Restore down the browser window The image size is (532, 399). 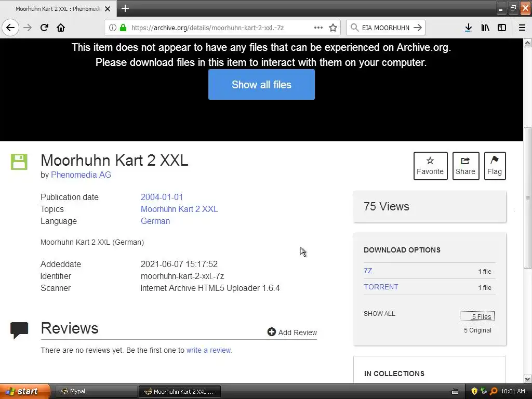click(513, 8)
